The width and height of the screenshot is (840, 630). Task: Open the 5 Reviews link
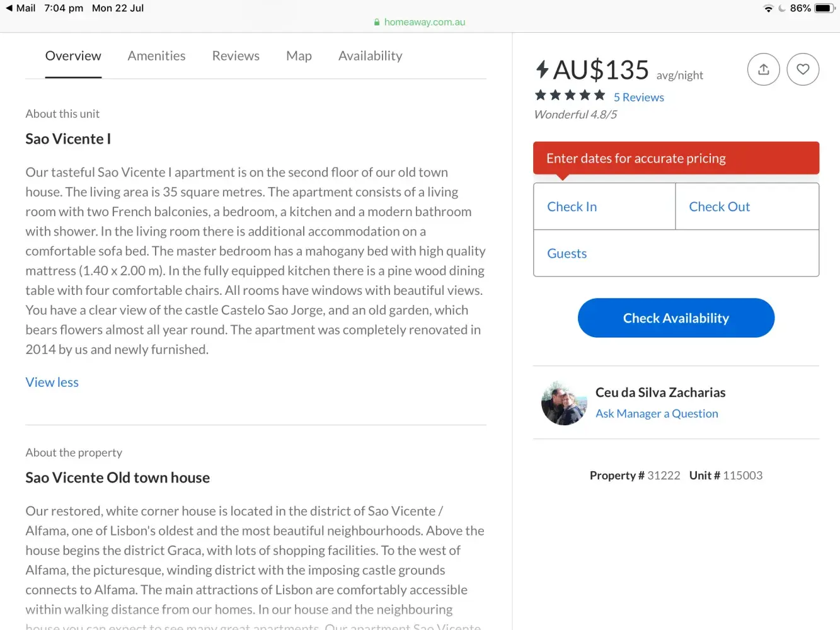638,97
